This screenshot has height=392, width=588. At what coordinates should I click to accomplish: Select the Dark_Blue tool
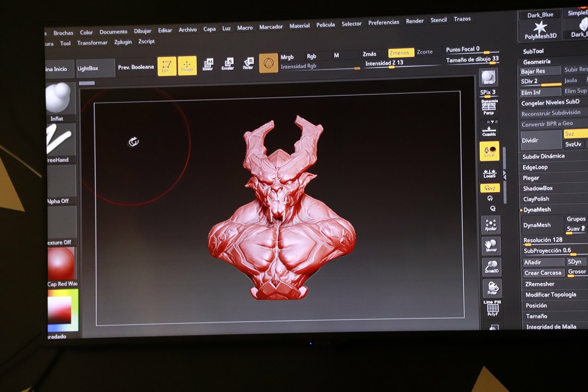click(540, 15)
